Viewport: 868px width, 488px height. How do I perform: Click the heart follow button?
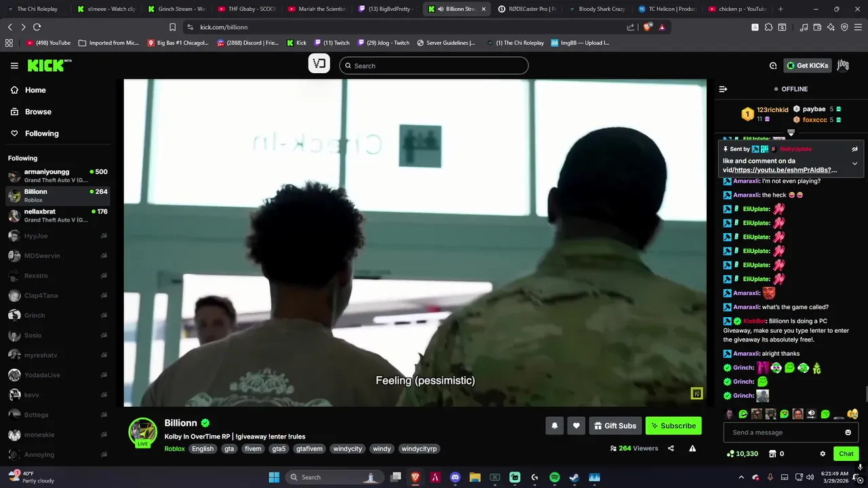point(576,426)
